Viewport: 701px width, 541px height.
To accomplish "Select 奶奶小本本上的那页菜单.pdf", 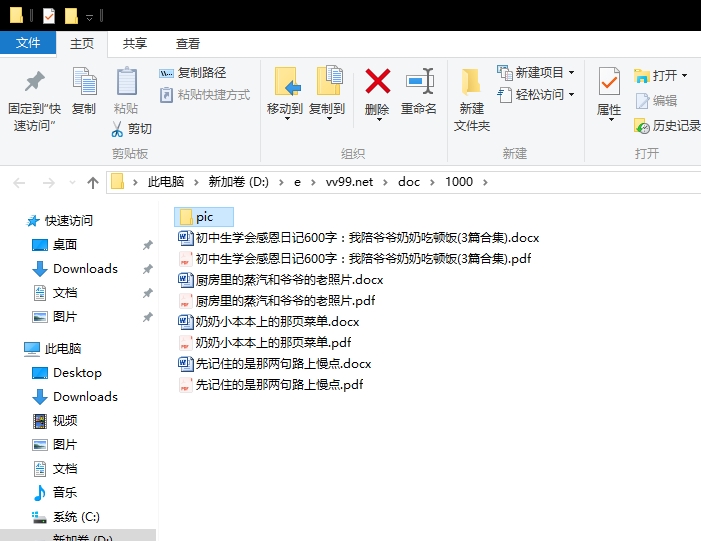I will [x=265, y=342].
